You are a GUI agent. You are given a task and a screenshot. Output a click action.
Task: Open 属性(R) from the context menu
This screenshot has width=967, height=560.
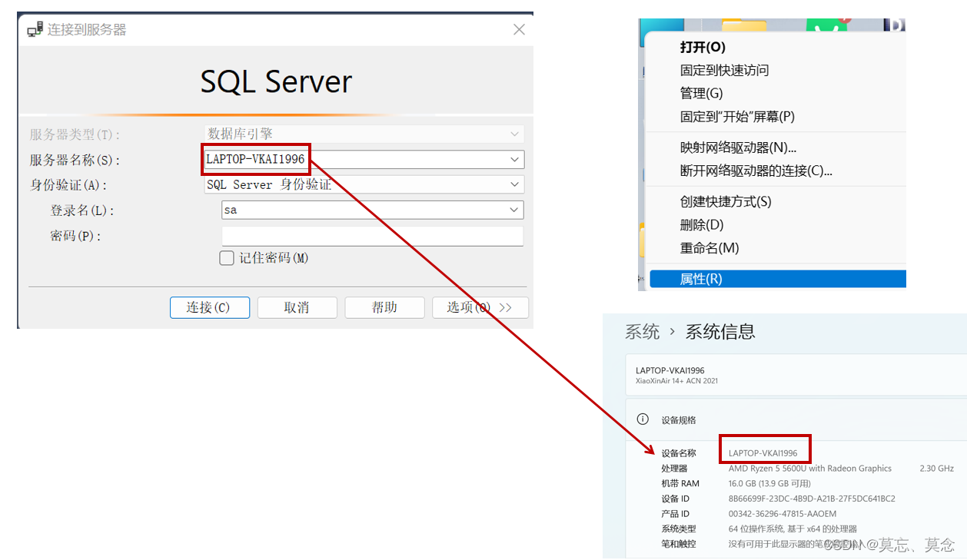pos(778,279)
